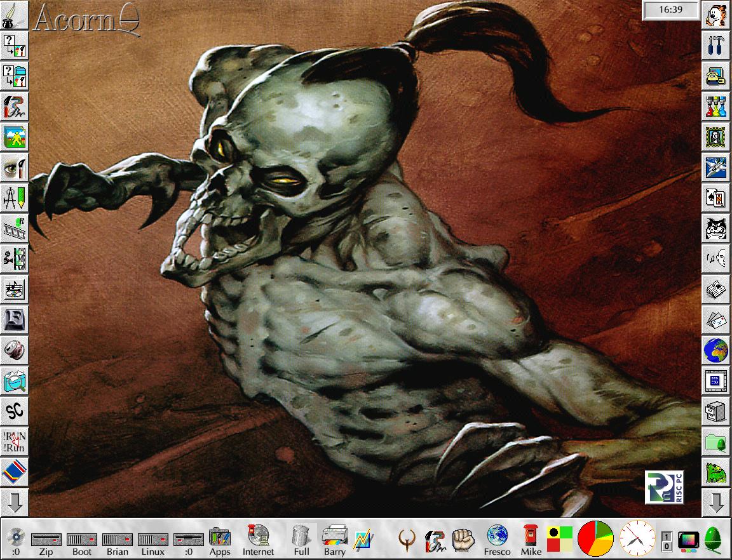Open the Calvin and Hobbes tiger icon
The width and height of the screenshot is (732, 560).
coord(715,15)
